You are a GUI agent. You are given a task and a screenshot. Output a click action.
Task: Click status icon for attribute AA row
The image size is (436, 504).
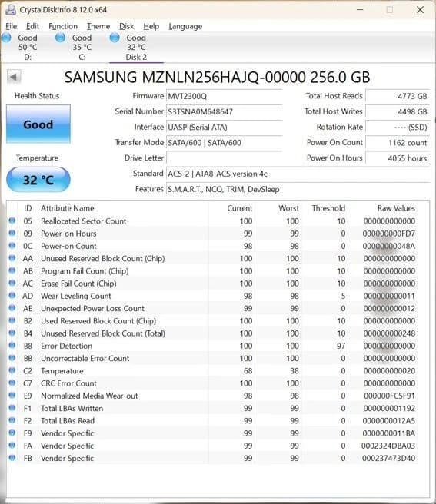(12, 258)
